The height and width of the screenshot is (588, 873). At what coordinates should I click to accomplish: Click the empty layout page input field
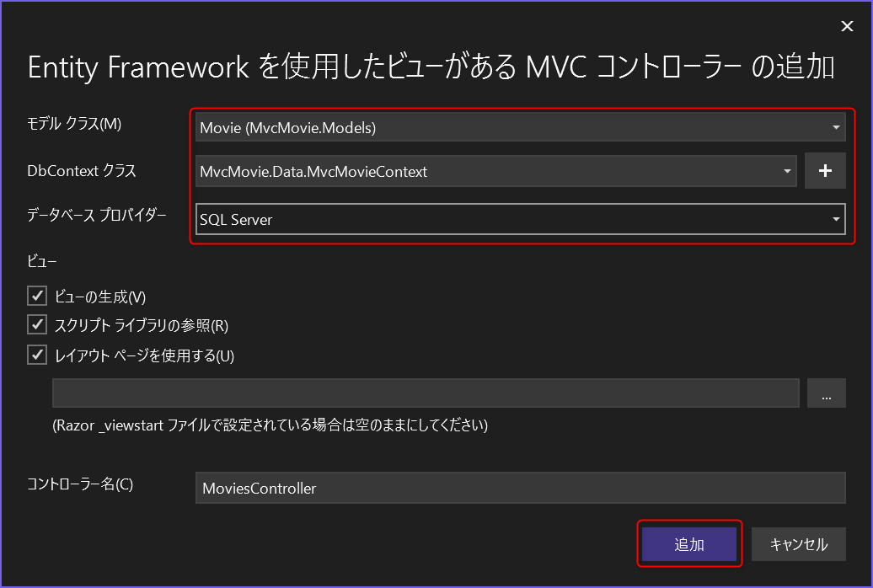click(426, 393)
